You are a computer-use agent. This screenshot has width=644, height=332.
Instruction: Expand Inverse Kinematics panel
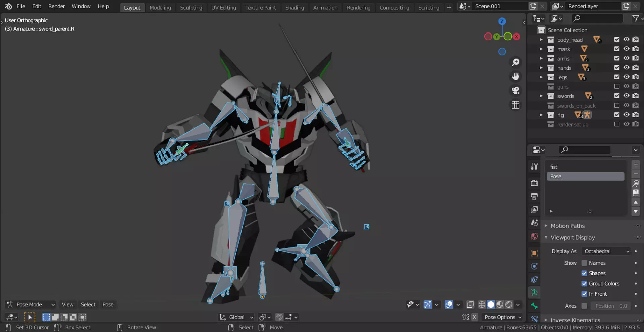point(575,320)
